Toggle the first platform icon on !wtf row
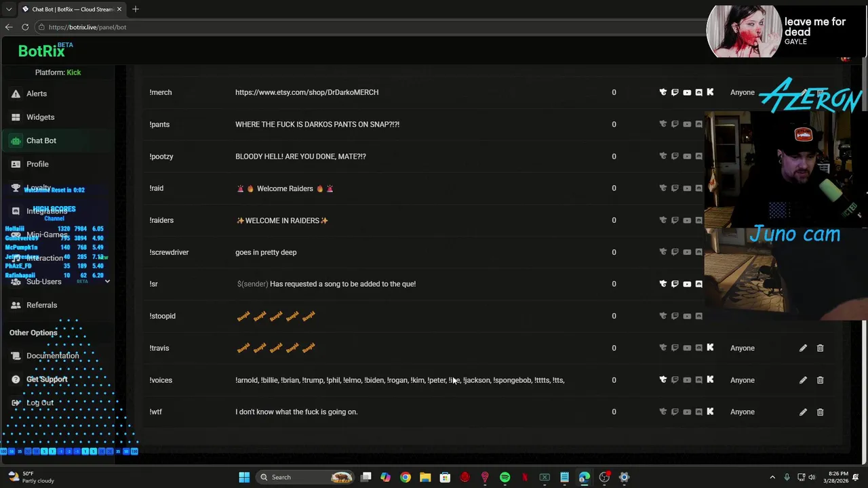Screen dimensions: 868x488 point(663,411)
